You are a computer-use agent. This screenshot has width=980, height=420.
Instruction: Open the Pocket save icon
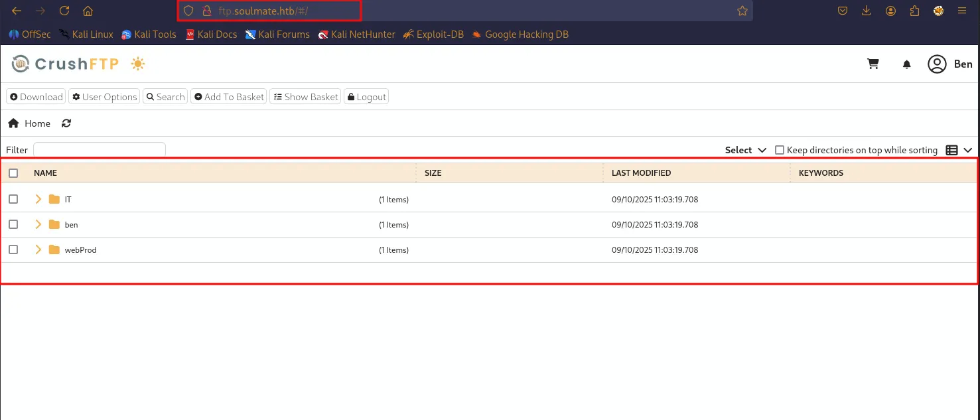coord(843,11)
